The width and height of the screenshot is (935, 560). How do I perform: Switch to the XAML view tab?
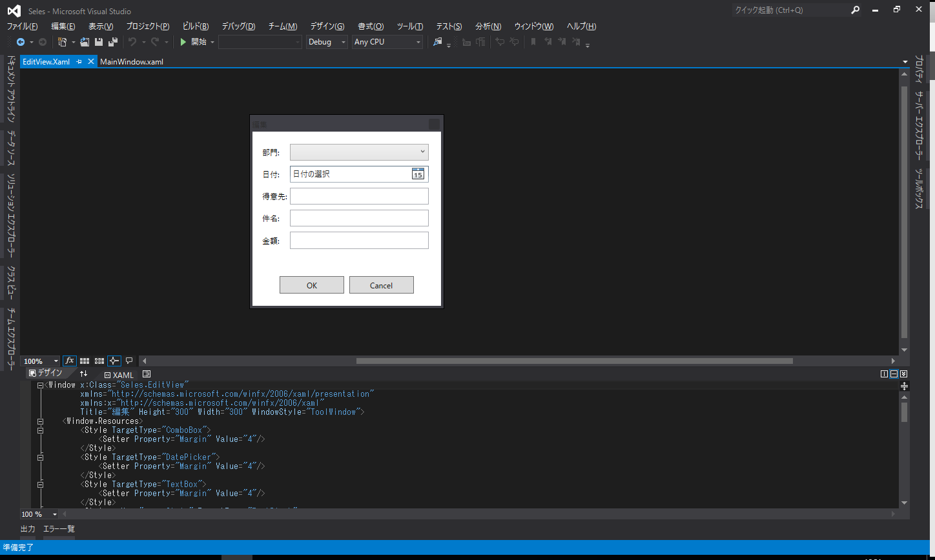[118, 375]
